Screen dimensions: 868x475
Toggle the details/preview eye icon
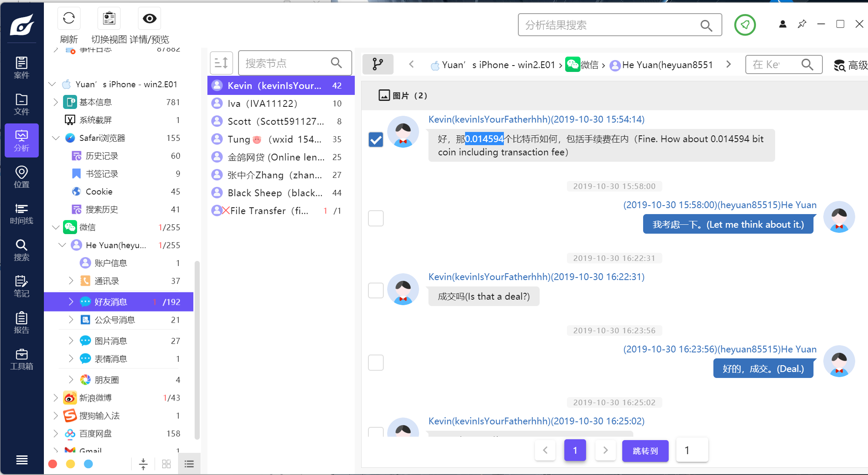pos(149,18)
